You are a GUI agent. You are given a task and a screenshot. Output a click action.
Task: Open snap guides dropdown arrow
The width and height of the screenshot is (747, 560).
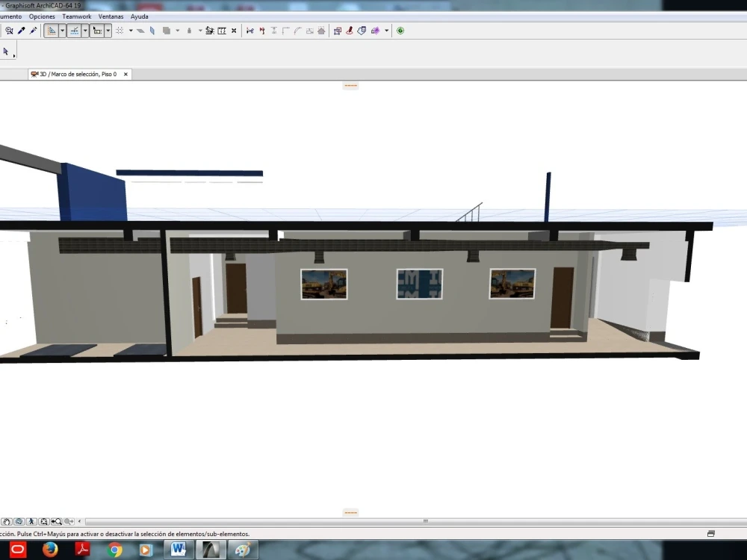pyautogui.click(x=85, y=31)
